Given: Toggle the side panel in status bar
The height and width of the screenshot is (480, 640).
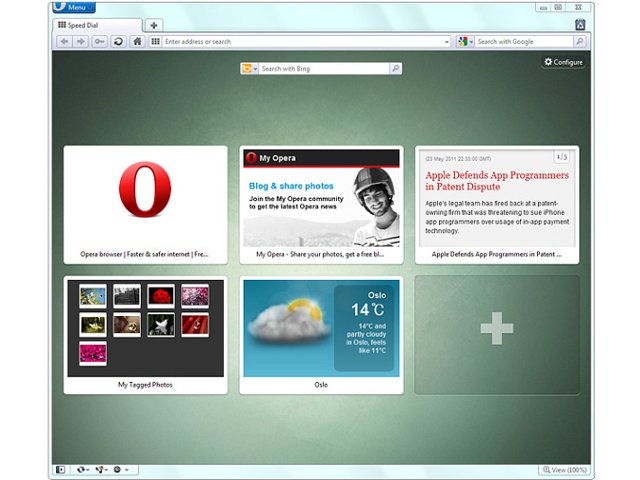Looking at the screenshot, I should tap(61, 469).
